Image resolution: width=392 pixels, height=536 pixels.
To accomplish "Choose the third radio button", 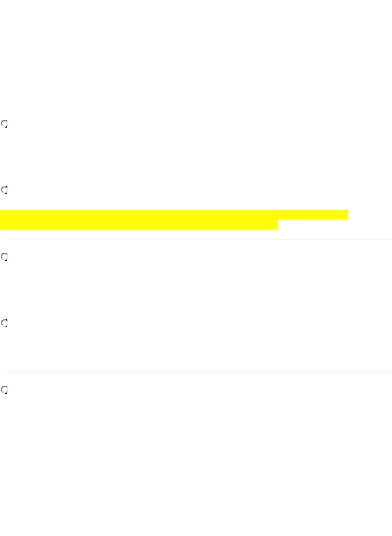I will point(5,257).
